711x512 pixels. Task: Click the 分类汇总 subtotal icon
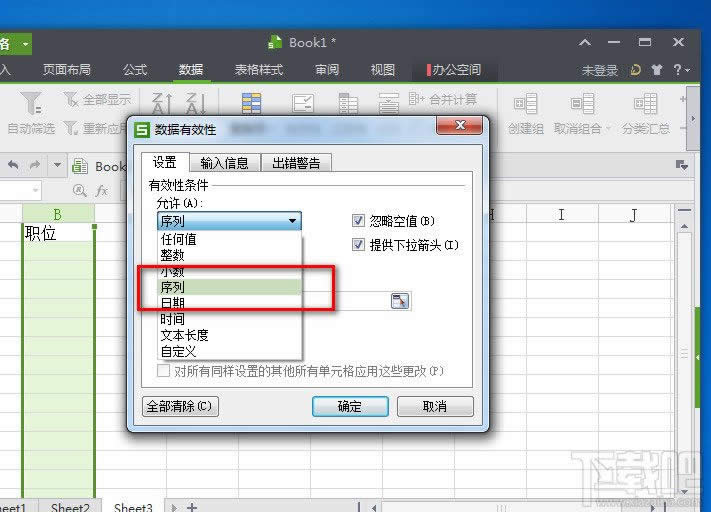tap(645, 103)
